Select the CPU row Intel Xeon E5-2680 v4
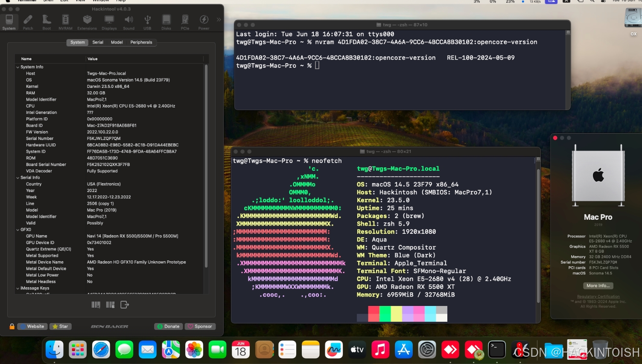The width and height of the screenshot is (642, 364). click(x=110, y=106)
